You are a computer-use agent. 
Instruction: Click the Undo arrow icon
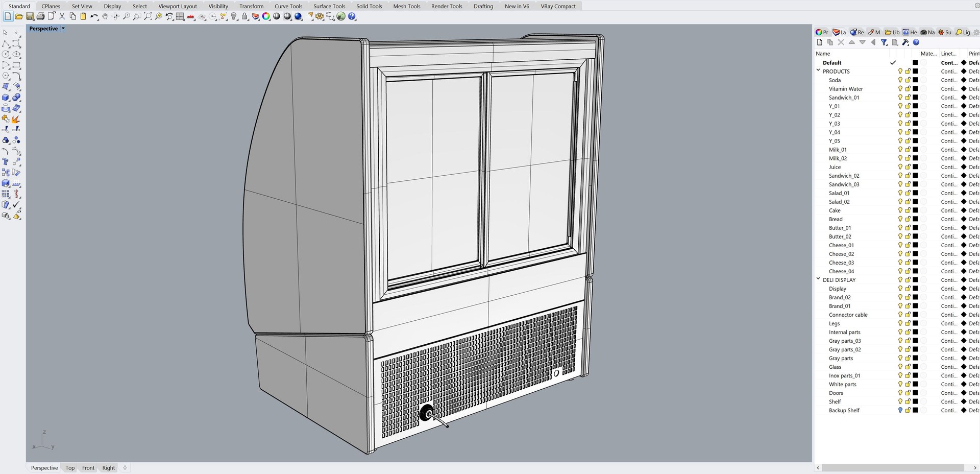pos(94,16)
